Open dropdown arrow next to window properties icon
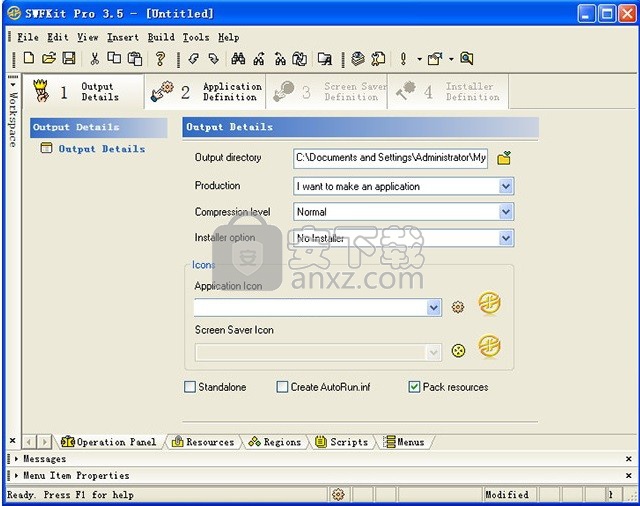 (x=451, y=59)
